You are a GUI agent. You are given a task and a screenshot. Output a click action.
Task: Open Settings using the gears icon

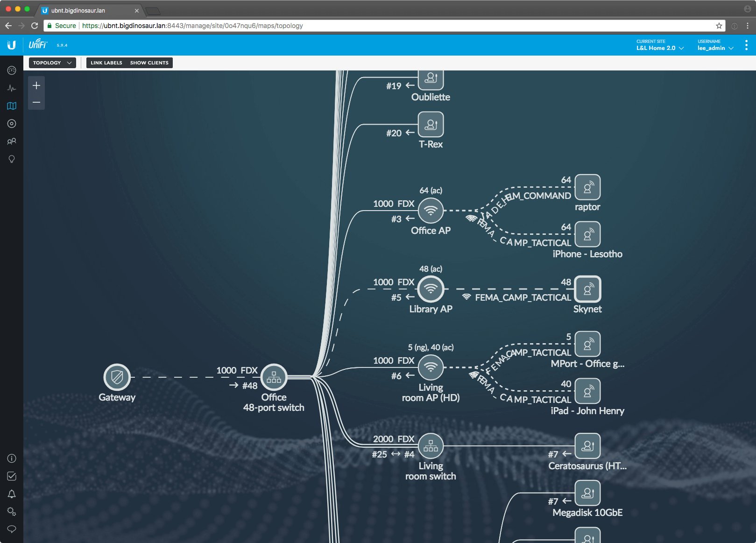click(x=12, y=512)
